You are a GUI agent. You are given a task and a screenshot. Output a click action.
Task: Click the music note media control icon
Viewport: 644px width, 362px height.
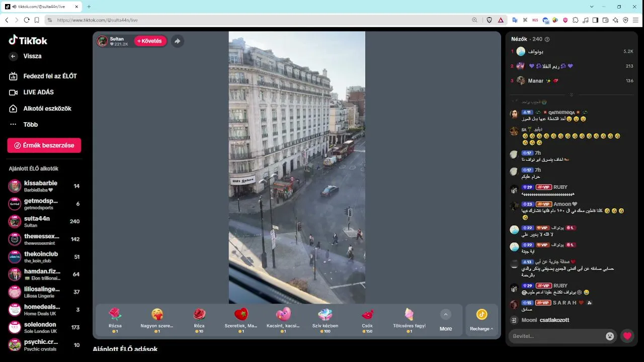(585, 20)
